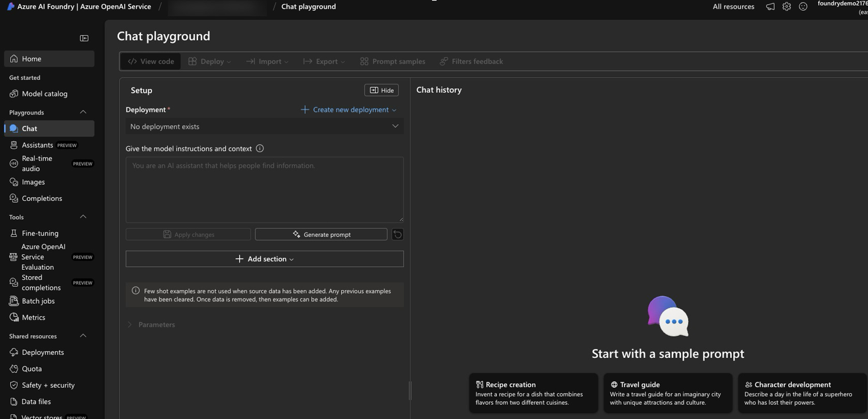
Task: Select the Recipe creation sample prompt card
Action: point(533,393)
